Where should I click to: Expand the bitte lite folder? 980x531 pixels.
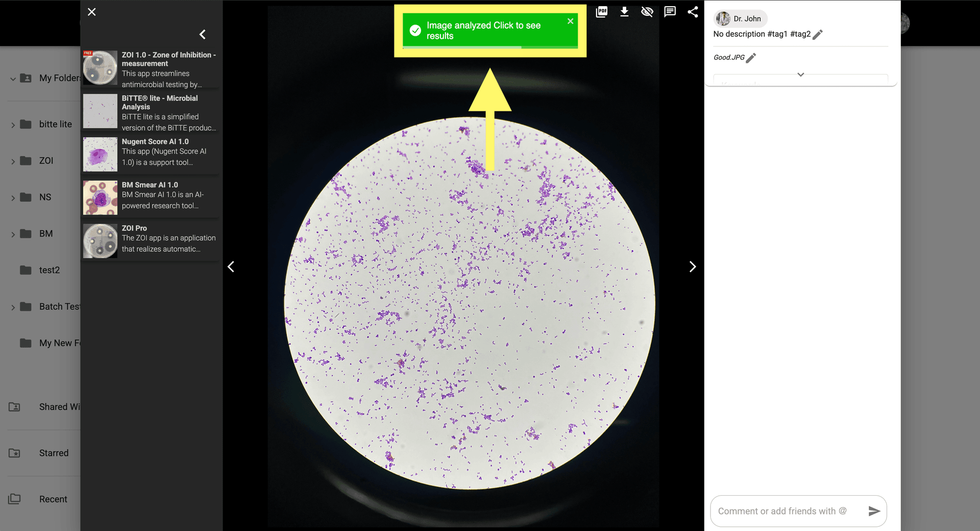12,124
